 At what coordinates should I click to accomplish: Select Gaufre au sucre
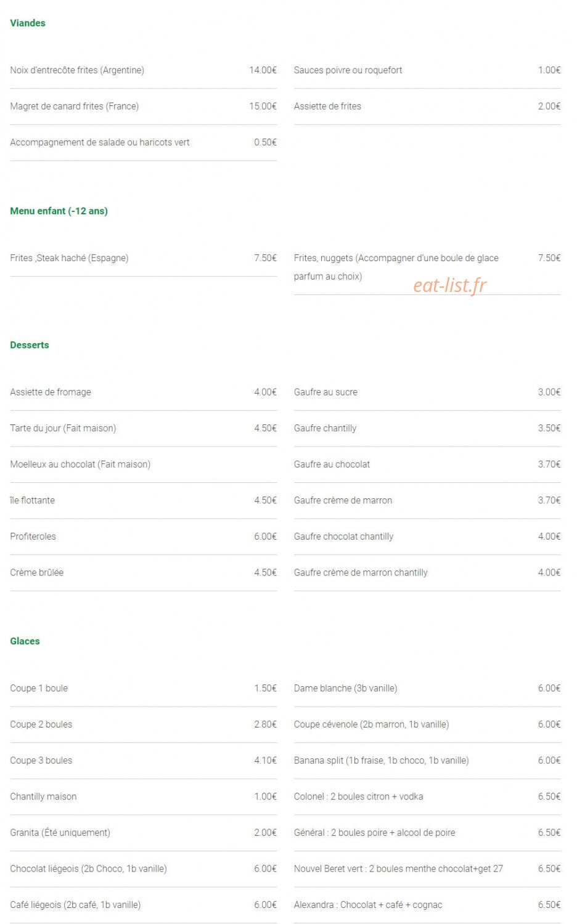click(x=325, y=392)
